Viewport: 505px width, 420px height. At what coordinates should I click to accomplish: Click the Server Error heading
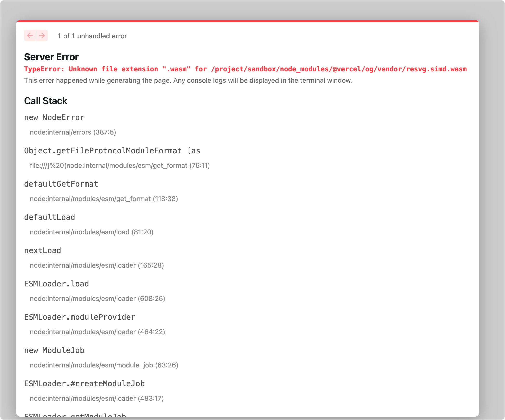[51, 57]
